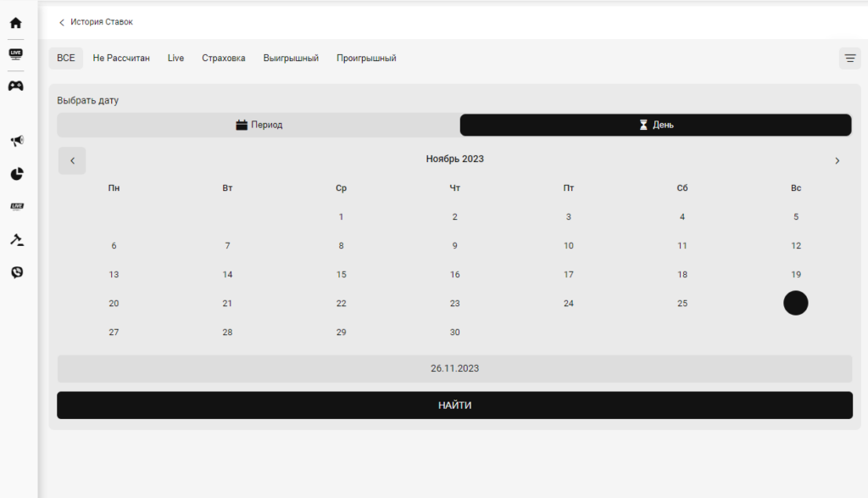The image size is (868, 498).
Task: Pick November 7 in calendar
Action: click(x=227, y=245)
